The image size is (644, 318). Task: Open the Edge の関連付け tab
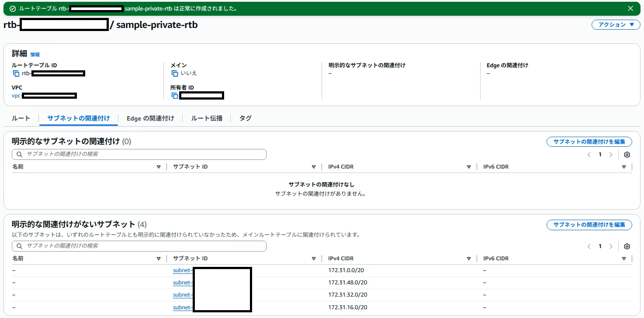click(150, 118)
